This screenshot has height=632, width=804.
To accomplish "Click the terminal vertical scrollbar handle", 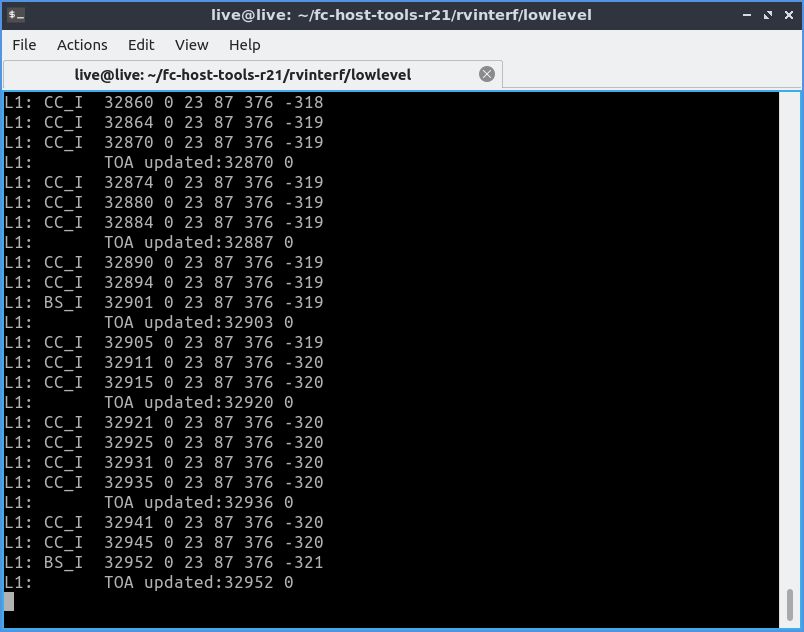I will click(790, 605).
